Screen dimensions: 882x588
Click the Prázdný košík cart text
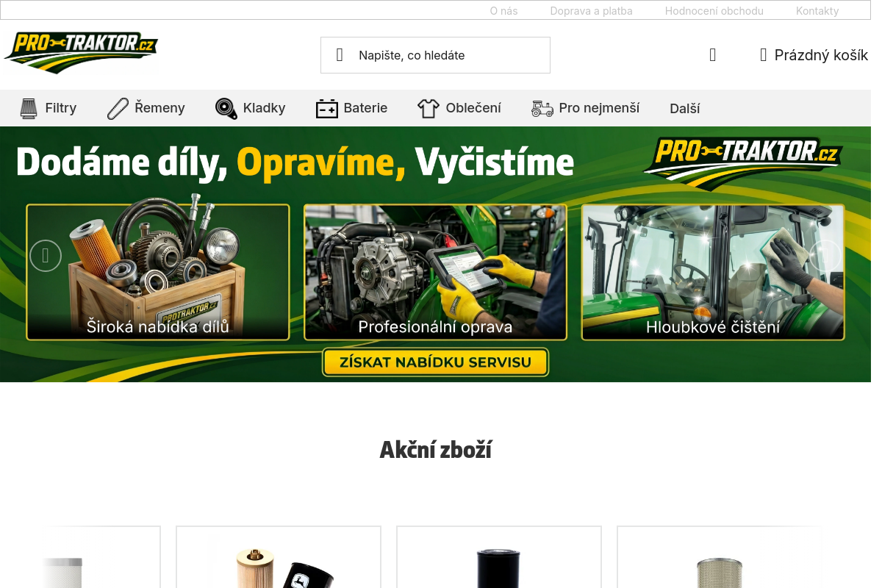(x=821, y=55)
